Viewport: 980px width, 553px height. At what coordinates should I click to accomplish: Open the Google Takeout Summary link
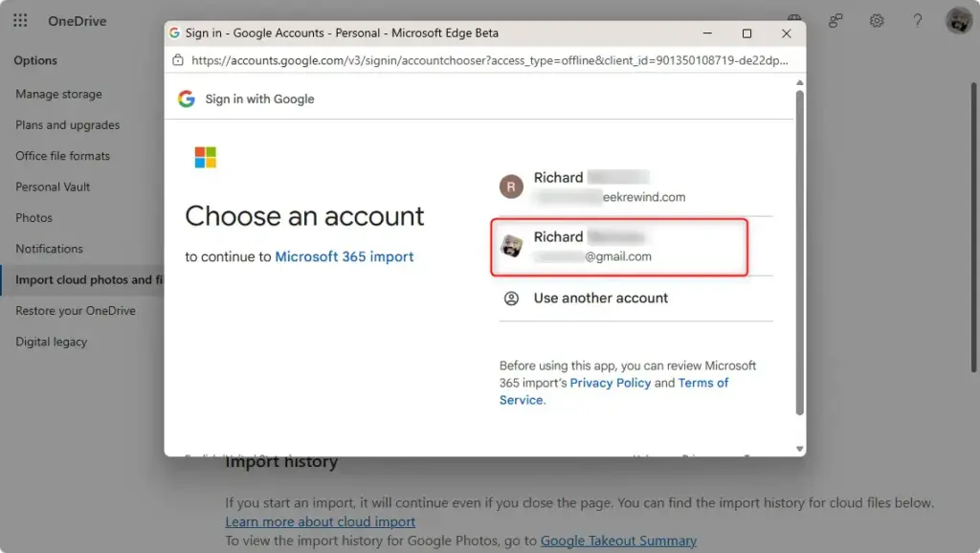[618, 541]
